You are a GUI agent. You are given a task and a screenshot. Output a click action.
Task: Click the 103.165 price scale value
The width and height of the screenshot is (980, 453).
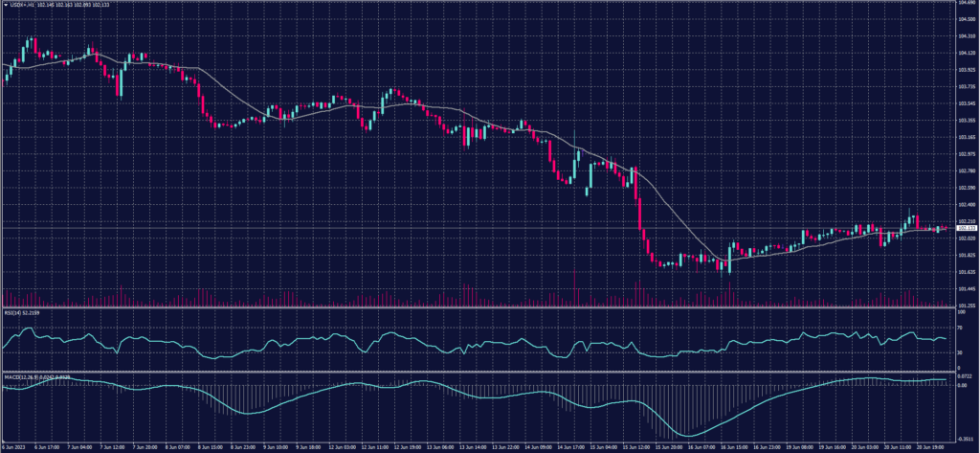966,137
